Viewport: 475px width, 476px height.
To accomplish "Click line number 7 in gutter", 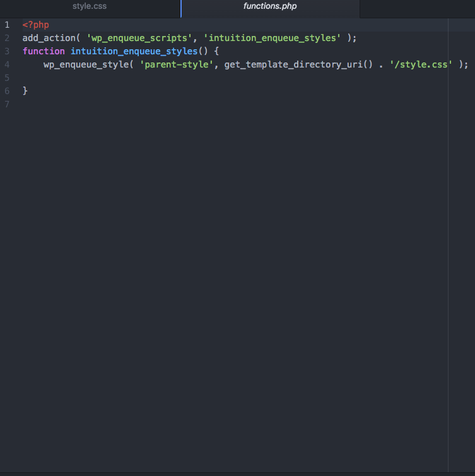I will [7, 104].
